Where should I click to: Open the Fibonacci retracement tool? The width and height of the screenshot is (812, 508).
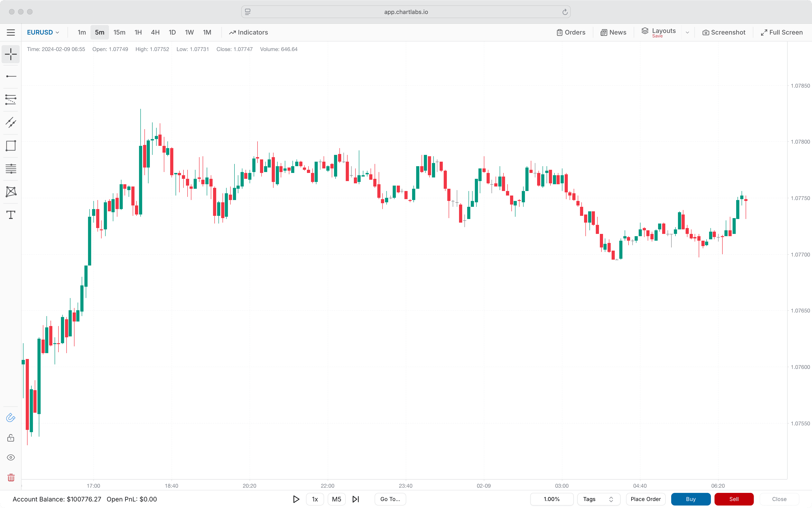pyautogui.click(x=11, y=168)
